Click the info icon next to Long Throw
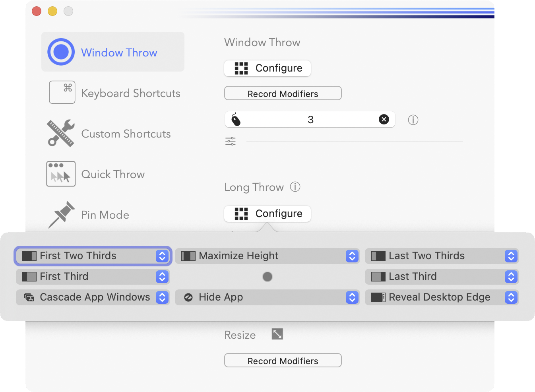Screen dimensions: 535x392 pos(295,186)
